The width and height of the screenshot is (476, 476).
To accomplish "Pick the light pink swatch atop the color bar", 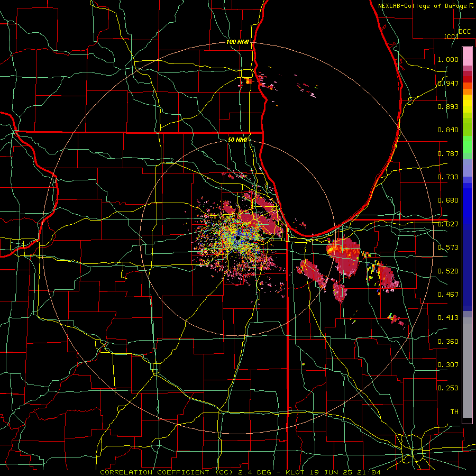I will [467, 56].
